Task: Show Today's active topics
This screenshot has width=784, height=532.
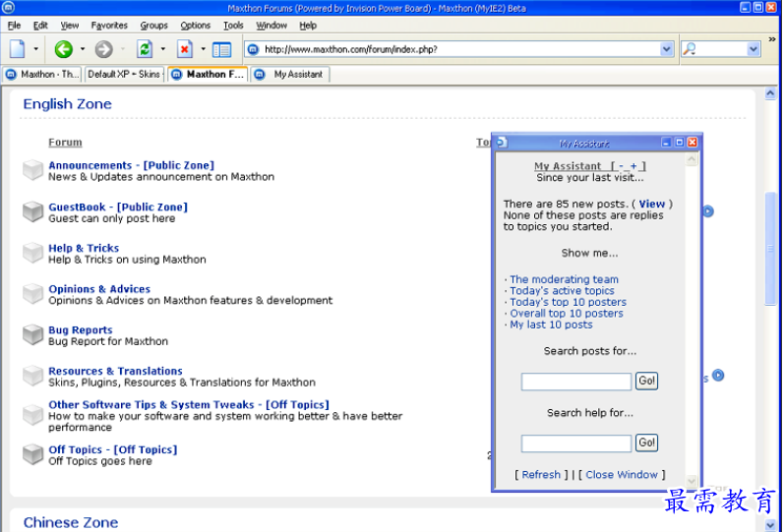Action: click(562, 290)
